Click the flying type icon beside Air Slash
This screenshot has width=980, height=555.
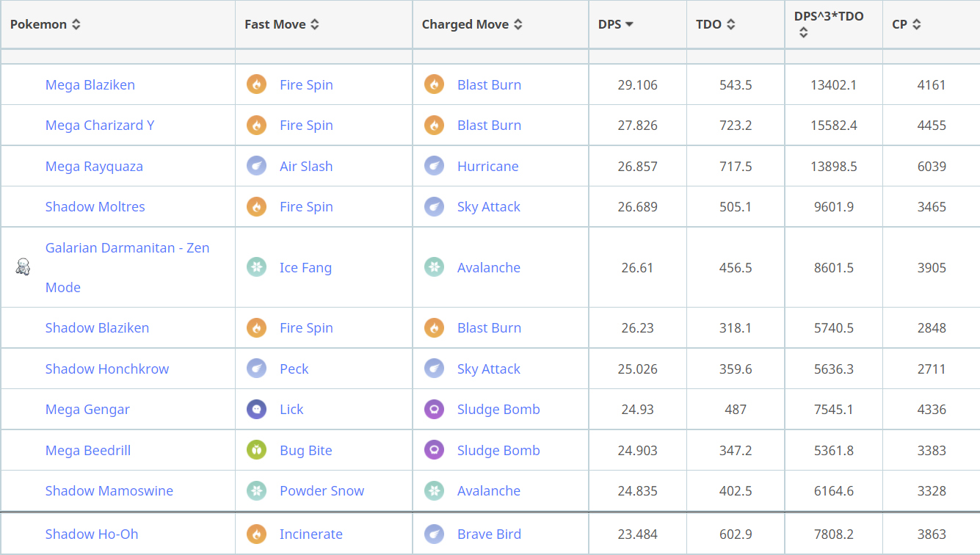256,166
